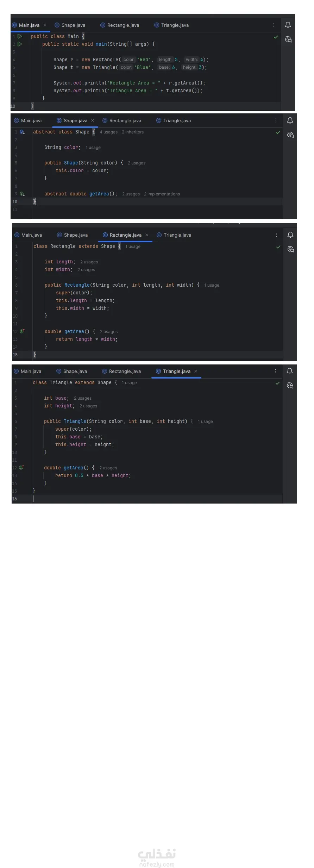This screenshot has width=314, height=868.
Task: Click '2 usages' hint on the Shape constructor
Action: [x=137, y=163]
